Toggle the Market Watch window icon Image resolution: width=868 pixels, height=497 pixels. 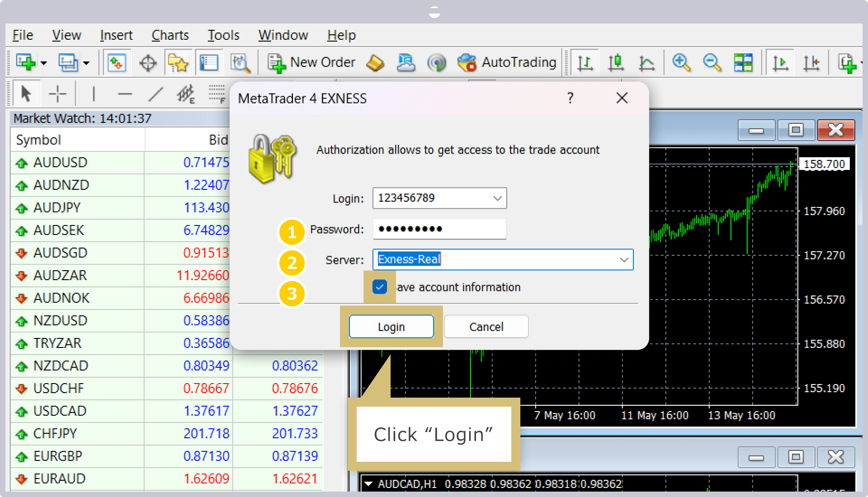117,62
